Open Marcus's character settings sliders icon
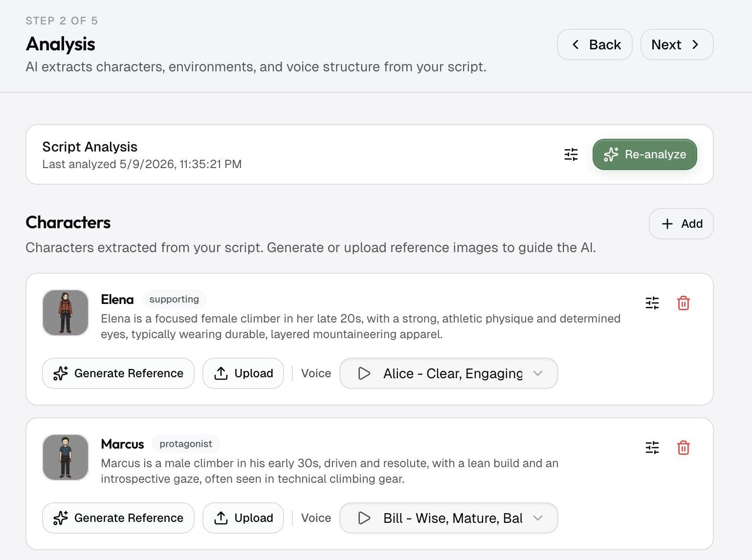The width and height of the screenshot is (752, 560). (652, 448)
